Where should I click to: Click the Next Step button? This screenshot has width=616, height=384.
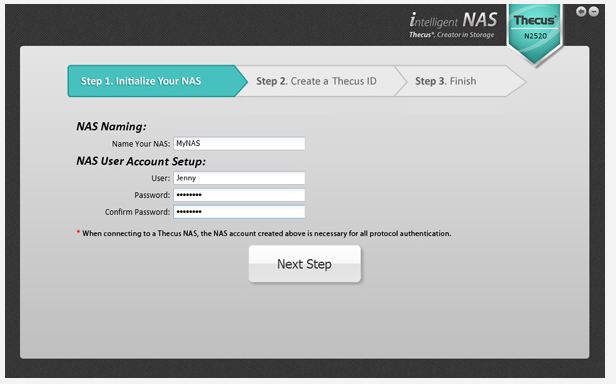(x=304, y=264)
